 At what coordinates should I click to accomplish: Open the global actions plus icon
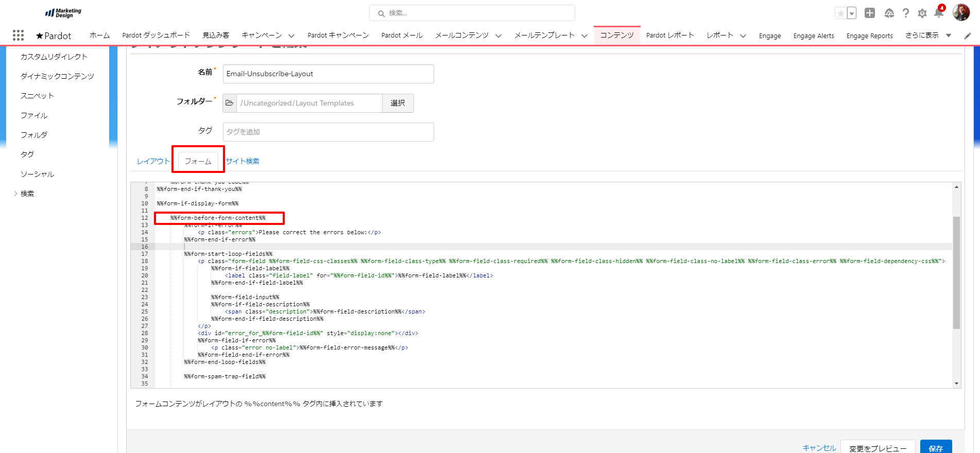[x=870, y=13]
